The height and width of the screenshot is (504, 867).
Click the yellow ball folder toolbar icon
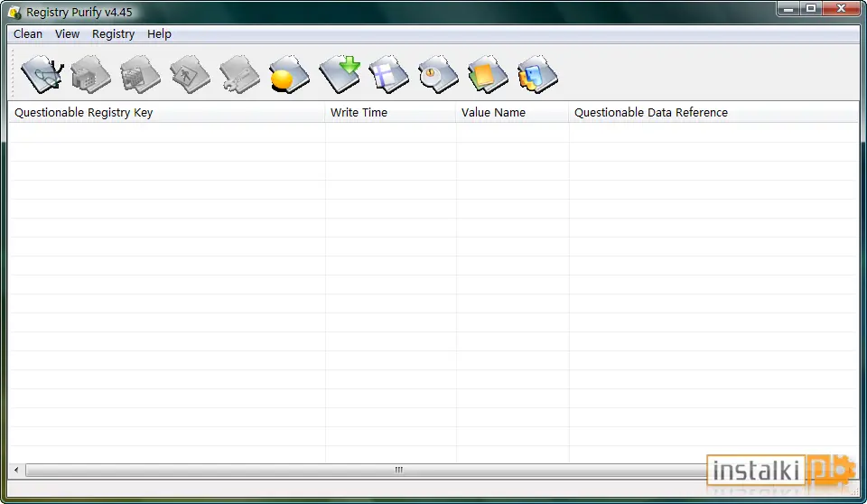click(x=289, y=74)
